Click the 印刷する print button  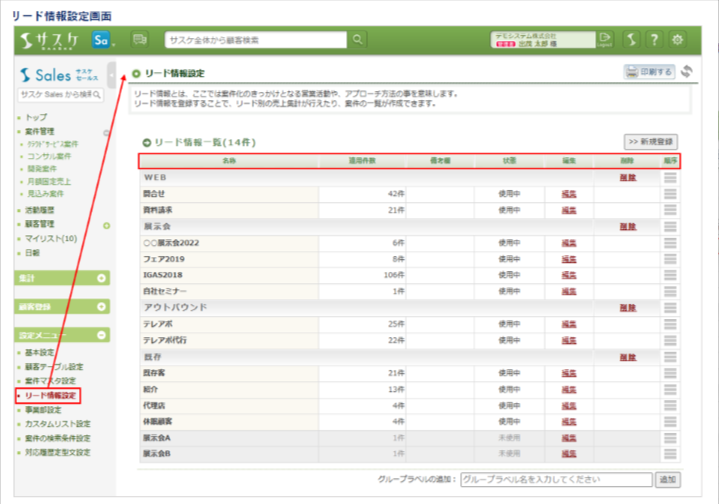(650, 72)
